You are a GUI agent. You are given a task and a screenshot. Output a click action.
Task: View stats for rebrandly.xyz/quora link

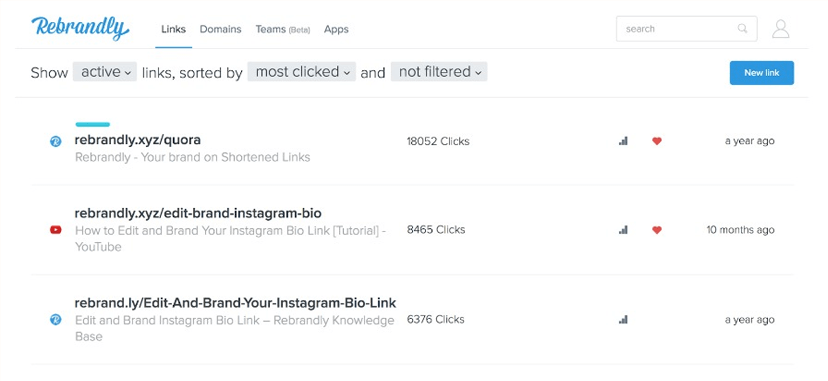click(623, 141)
